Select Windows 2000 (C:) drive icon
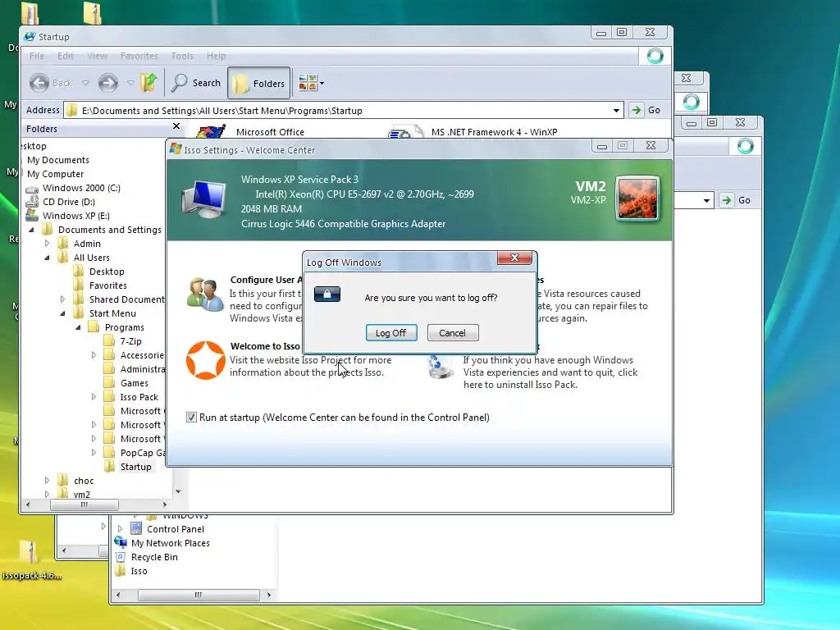 pyautogui.click(x=32, y=188)
